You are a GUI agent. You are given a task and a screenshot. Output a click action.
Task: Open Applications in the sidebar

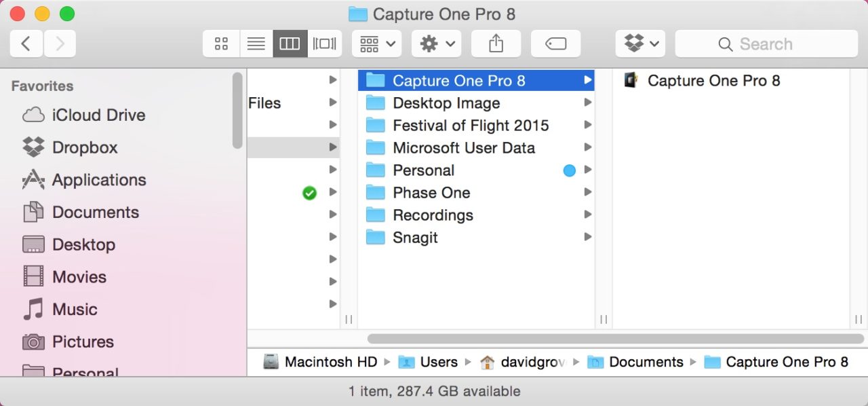click(84, 180)
